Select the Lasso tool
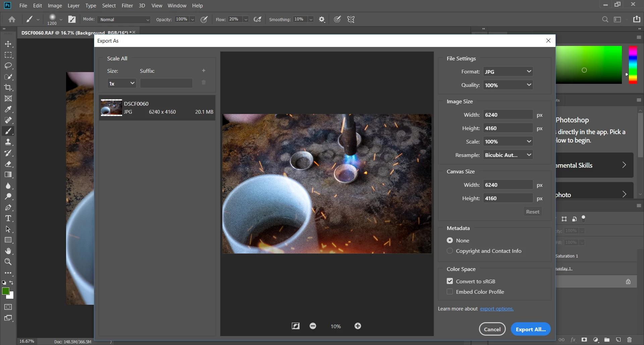The width and height of the screenshot is (644, 345). pos(8,66)
